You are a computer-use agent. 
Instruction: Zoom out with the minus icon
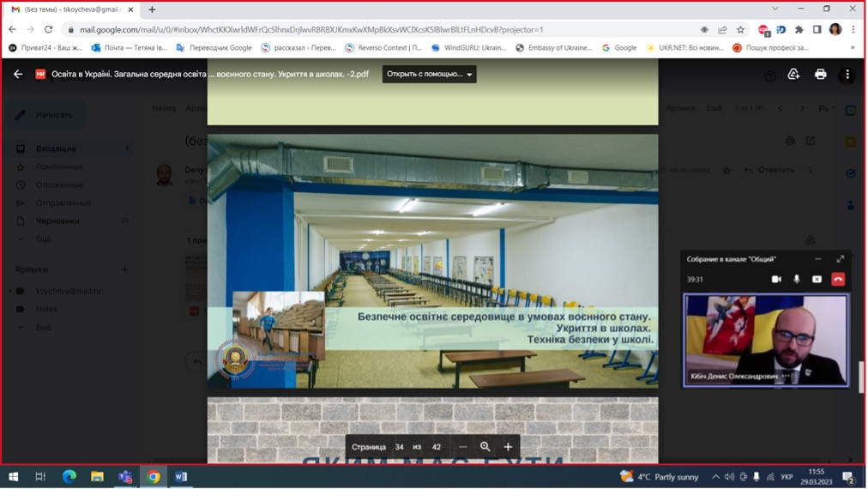[463, 447]
